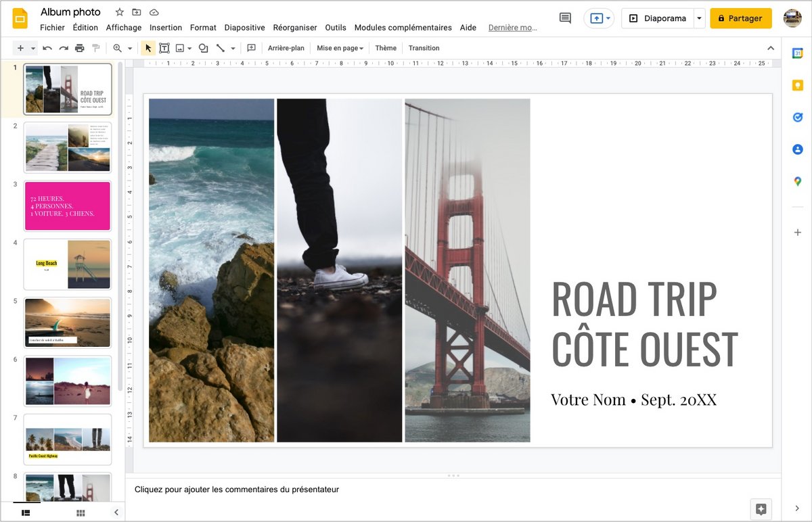Open Diaporama options dropdown arrow

click(699, 18)
